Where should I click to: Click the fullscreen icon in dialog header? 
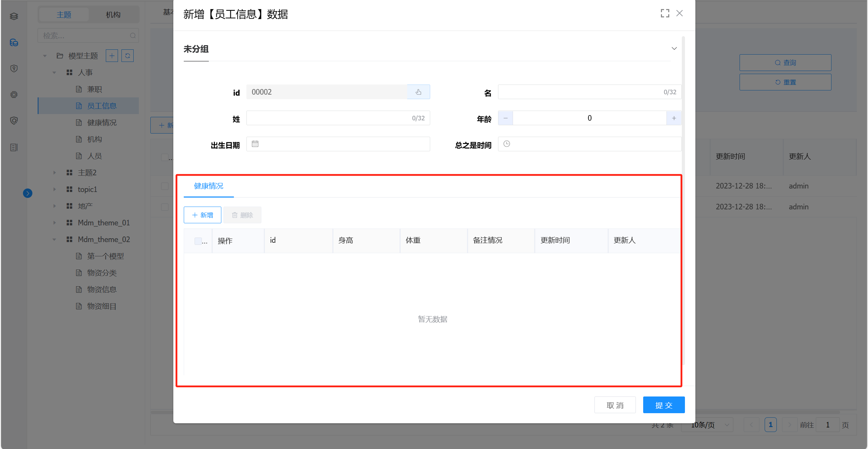665,13
